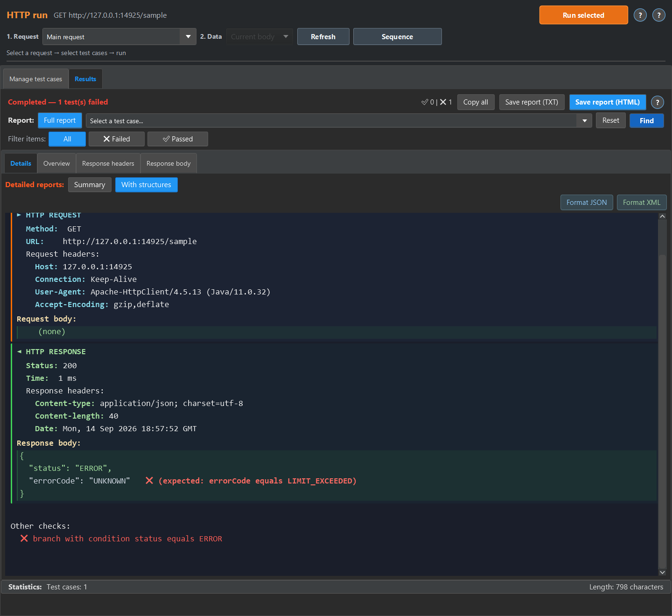
Task: Click the Run selected button
Action: [584, 15]
